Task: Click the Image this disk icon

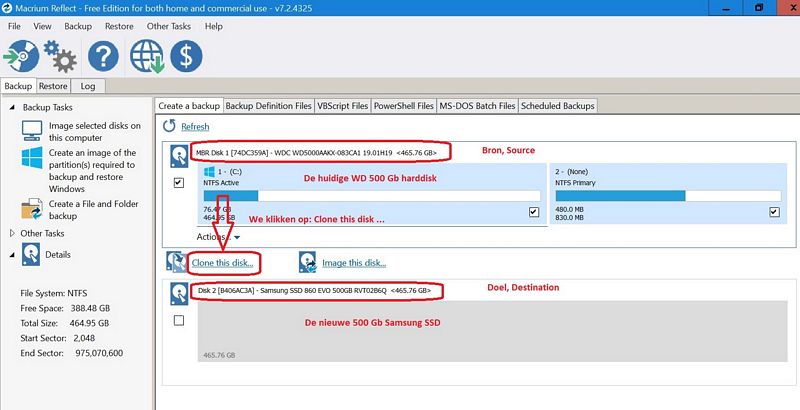Action: [x=308, y=262]
